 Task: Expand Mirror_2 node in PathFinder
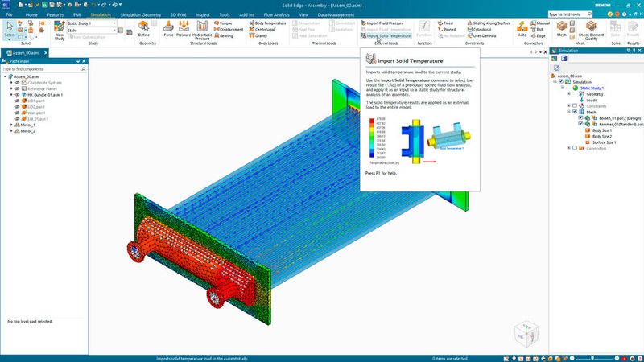11,131
